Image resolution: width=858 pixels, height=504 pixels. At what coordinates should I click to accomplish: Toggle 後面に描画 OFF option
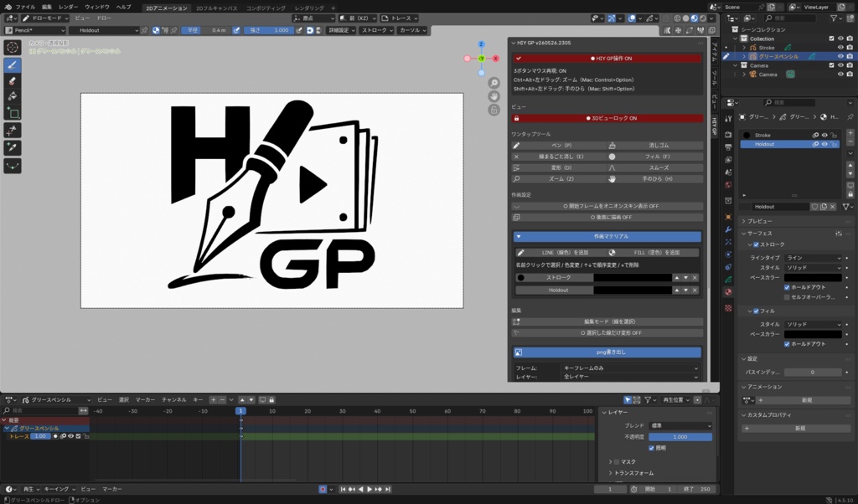click(607, 217)
